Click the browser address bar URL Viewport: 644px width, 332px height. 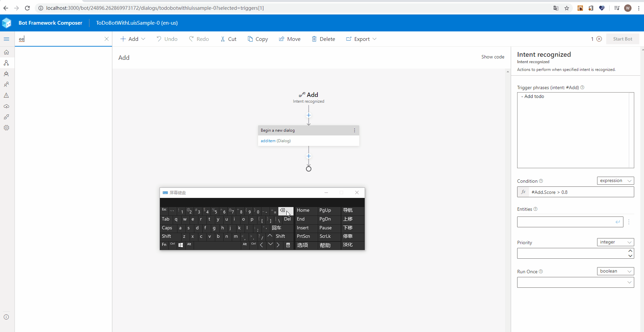(x=155, y=8)
